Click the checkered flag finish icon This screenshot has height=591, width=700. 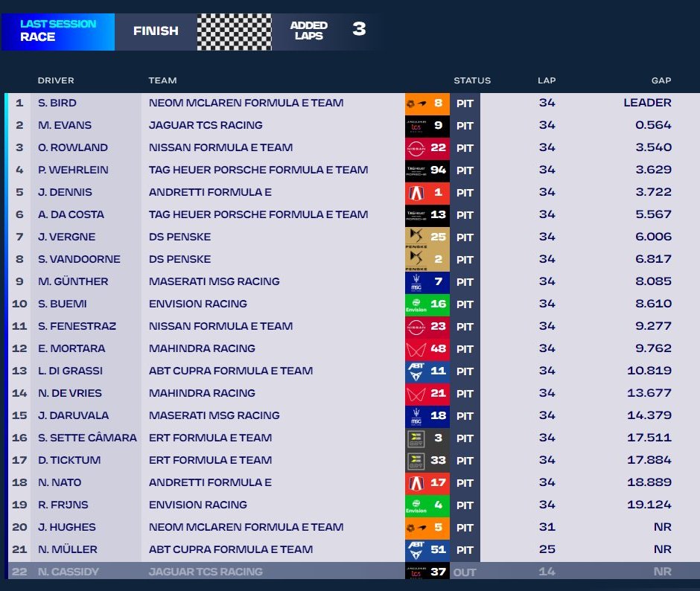click(234, 31)
